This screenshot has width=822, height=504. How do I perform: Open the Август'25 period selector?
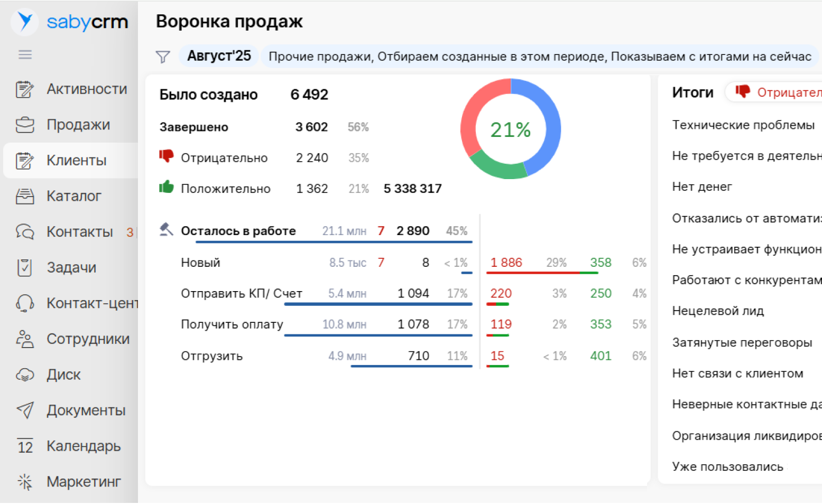tap(219, 56)
